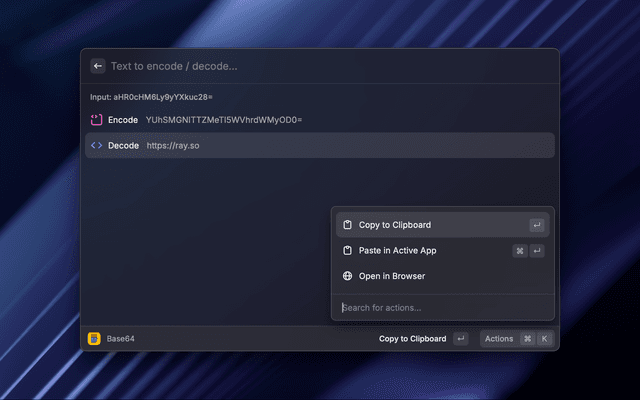
Task: Open the Actions button in the footer
Action: point(499,339)
